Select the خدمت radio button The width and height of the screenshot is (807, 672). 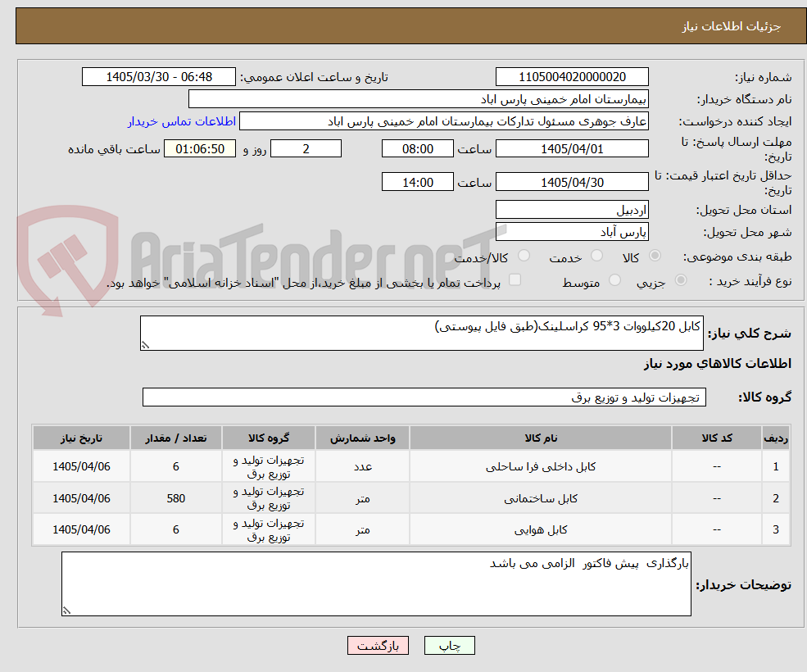pos(596,256)
